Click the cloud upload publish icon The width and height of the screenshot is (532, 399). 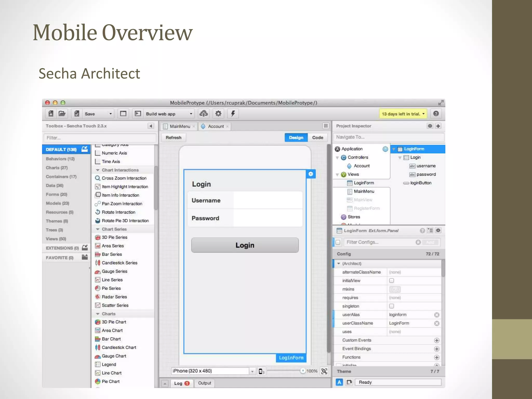[203, 114]
